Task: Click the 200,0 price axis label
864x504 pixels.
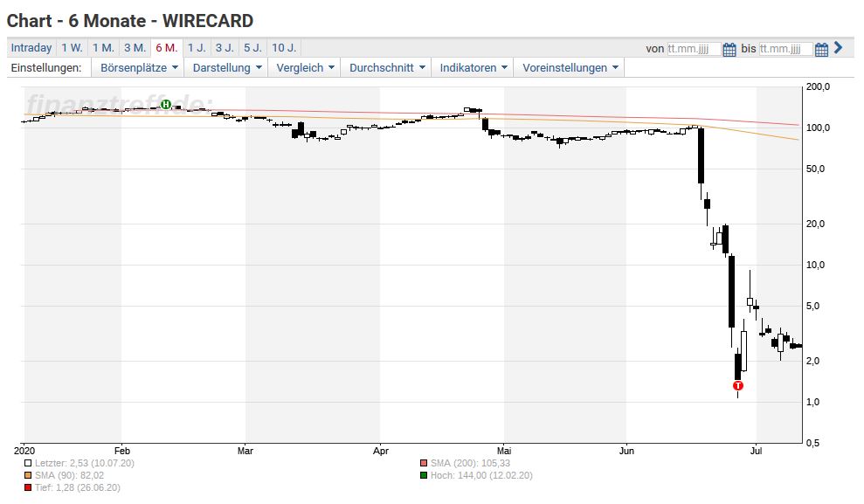Action: click(818, 86)
